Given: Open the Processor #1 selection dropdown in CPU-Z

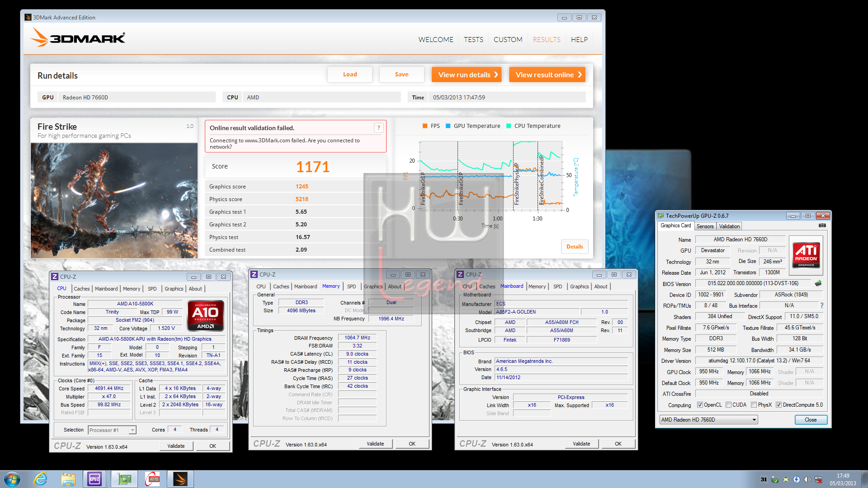Looking at the screenshot, I should pos(112,430).
